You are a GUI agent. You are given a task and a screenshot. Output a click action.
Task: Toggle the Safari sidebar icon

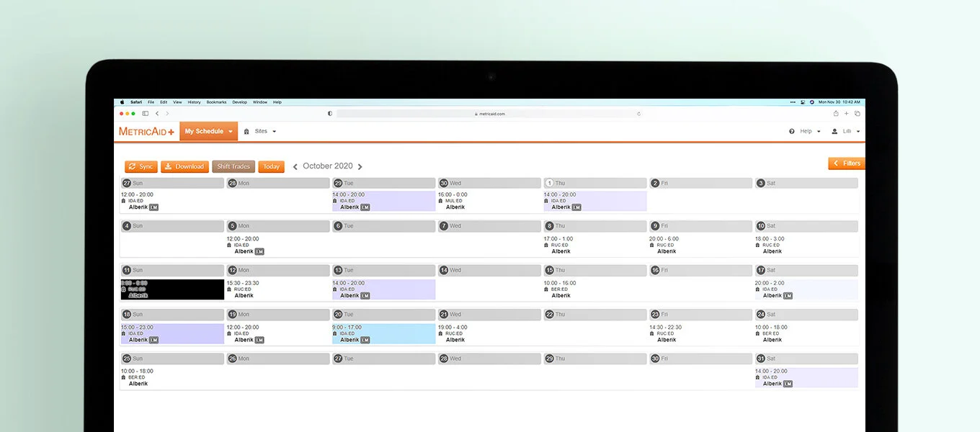click(x=145, y=113)
